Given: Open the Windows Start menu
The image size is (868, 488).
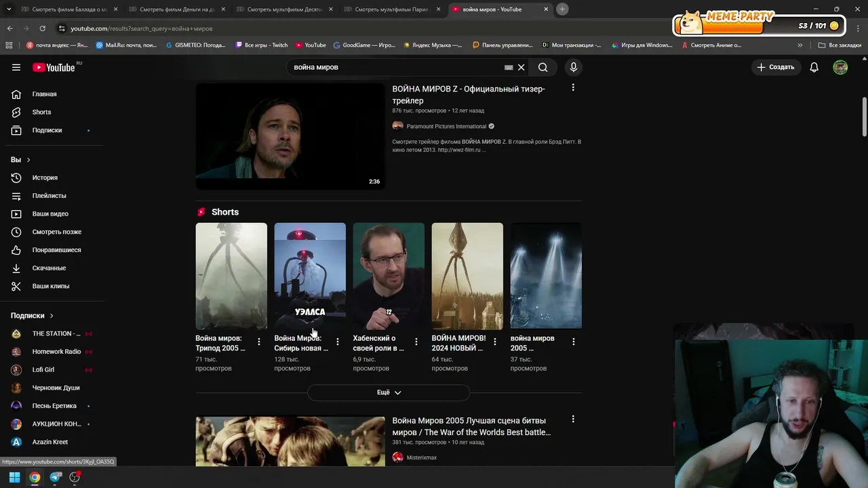Looking at the screenshot, I should coord(14,477).
